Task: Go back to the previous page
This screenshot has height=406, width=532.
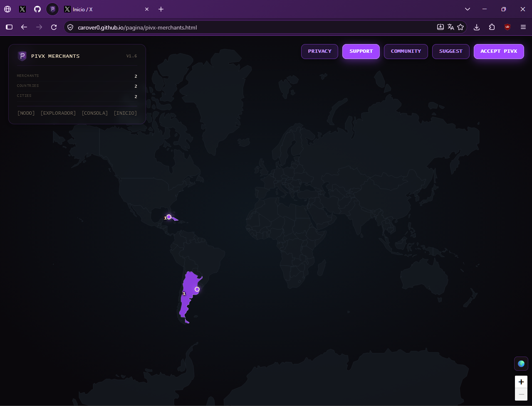Action: (x=24, y=27)
